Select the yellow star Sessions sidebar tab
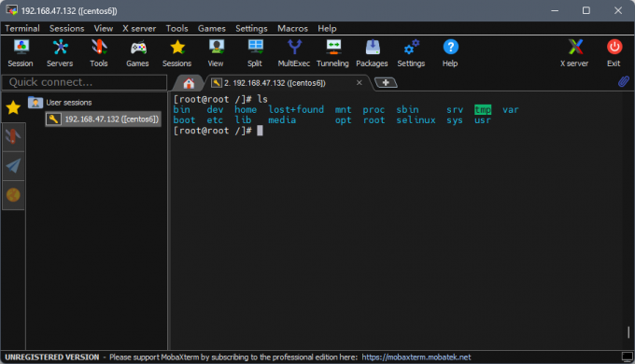Screen dimensions: 635x364 point(13,107)
